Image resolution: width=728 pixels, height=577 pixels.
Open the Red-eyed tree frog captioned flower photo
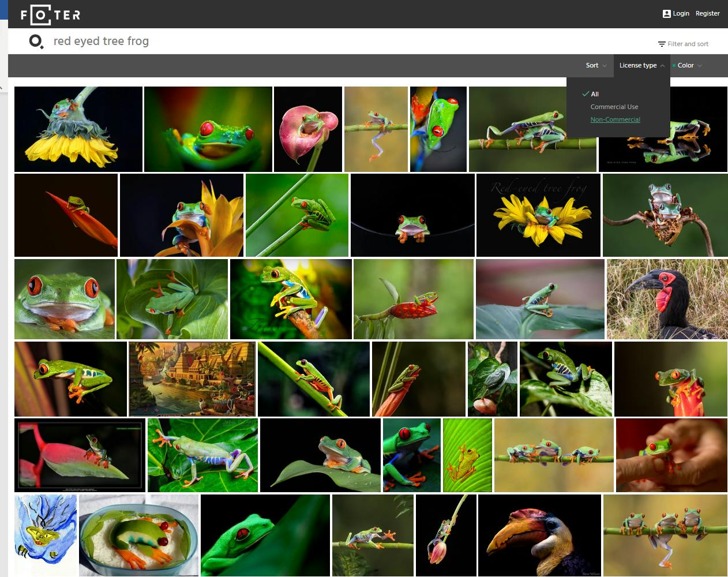(x=538, y=215)
